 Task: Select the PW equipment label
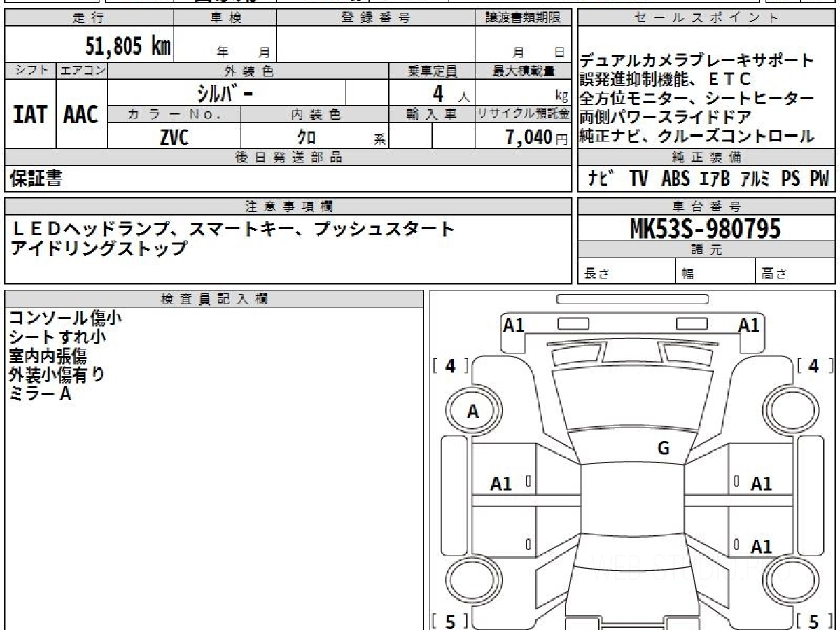coord(819,178)
